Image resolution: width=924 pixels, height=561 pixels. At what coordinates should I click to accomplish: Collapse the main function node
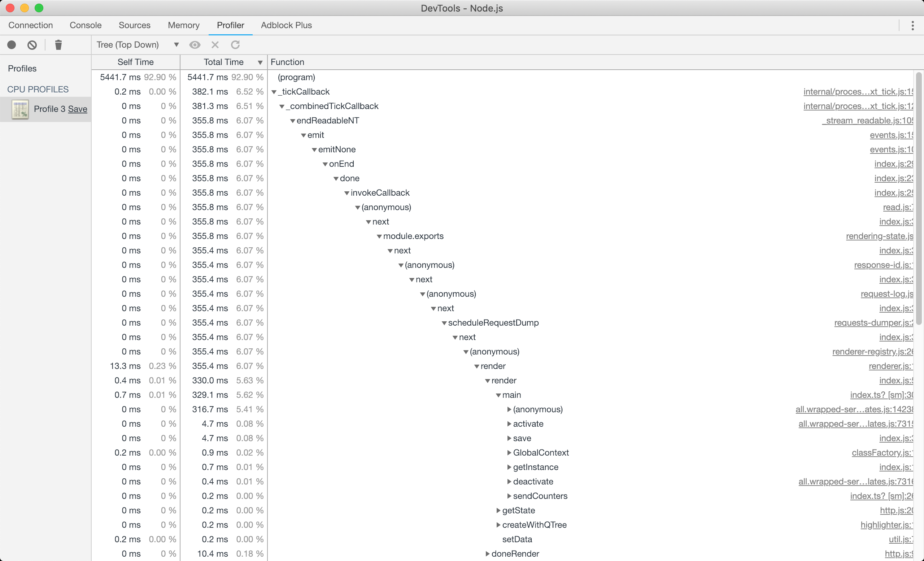[499, 395]
